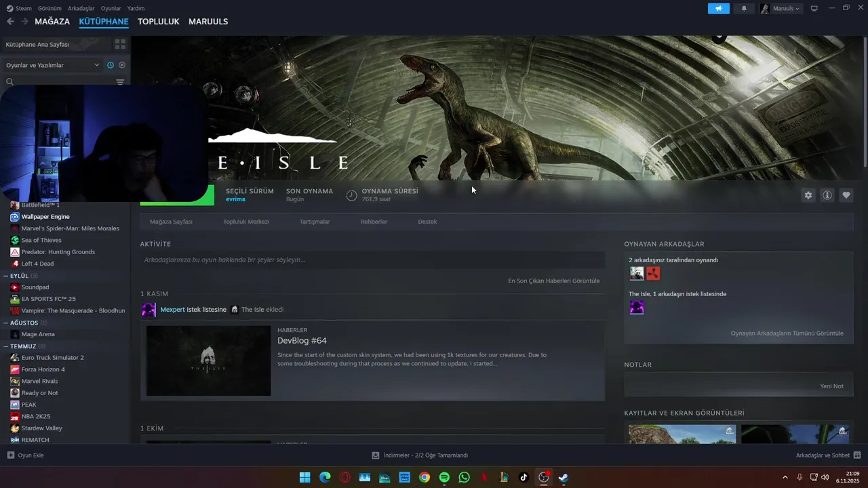This screenshot has width=868, height=488.
Task: Open the Oyunlar ve Yazılımlar dropdown
Action: (52, 65)
